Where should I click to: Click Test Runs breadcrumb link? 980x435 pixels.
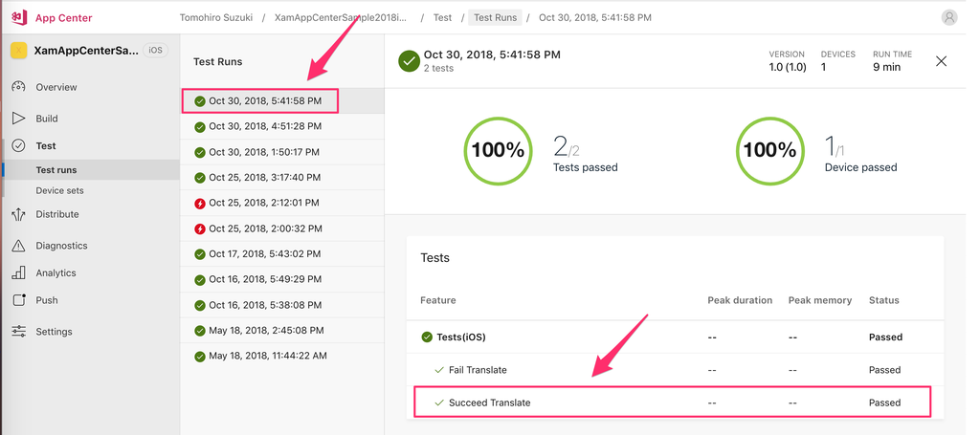pos(495,17)
